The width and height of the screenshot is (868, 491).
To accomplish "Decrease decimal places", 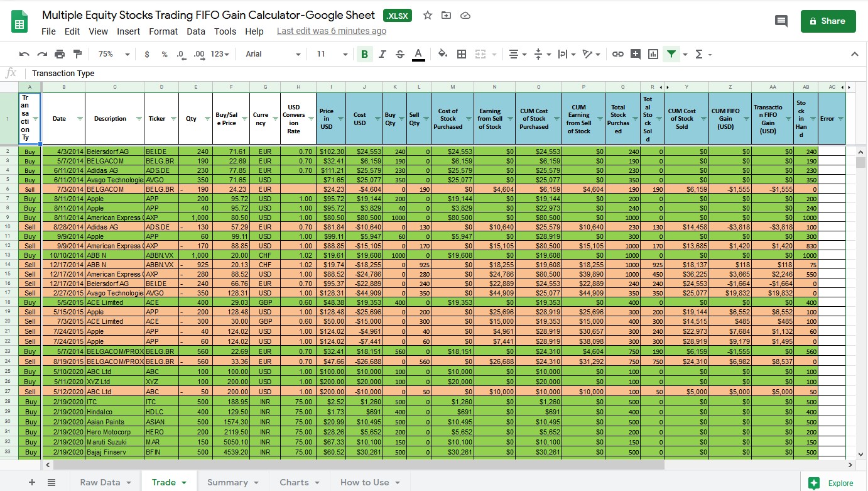I will pyautogui.click(x=181, y=54).
